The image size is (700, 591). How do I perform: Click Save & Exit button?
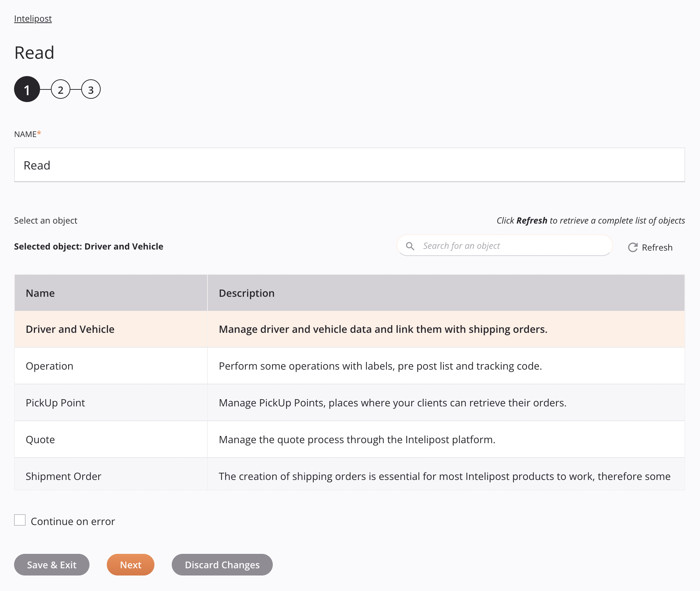pyautogui.click(x=52, y=565)
